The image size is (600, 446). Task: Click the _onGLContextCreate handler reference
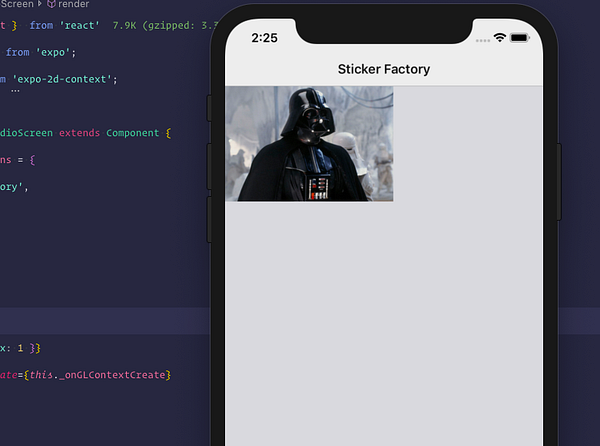click(x=111, y=375)
